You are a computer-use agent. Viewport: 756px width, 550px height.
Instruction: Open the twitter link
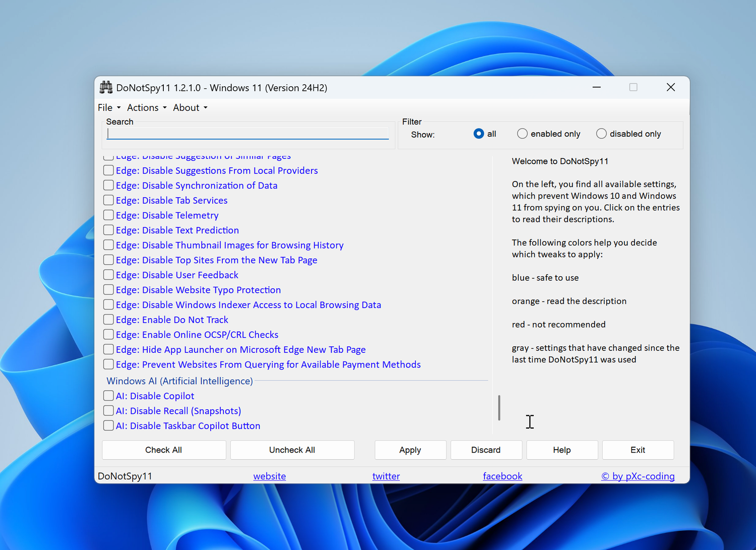[386, 476]
